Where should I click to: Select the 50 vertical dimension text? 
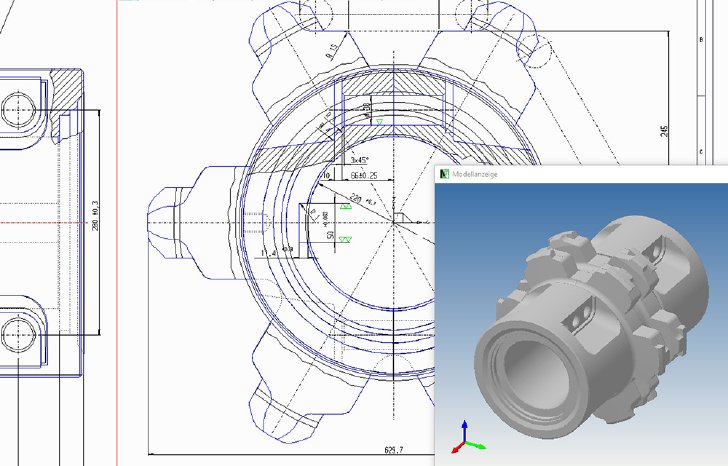[331, 235]
